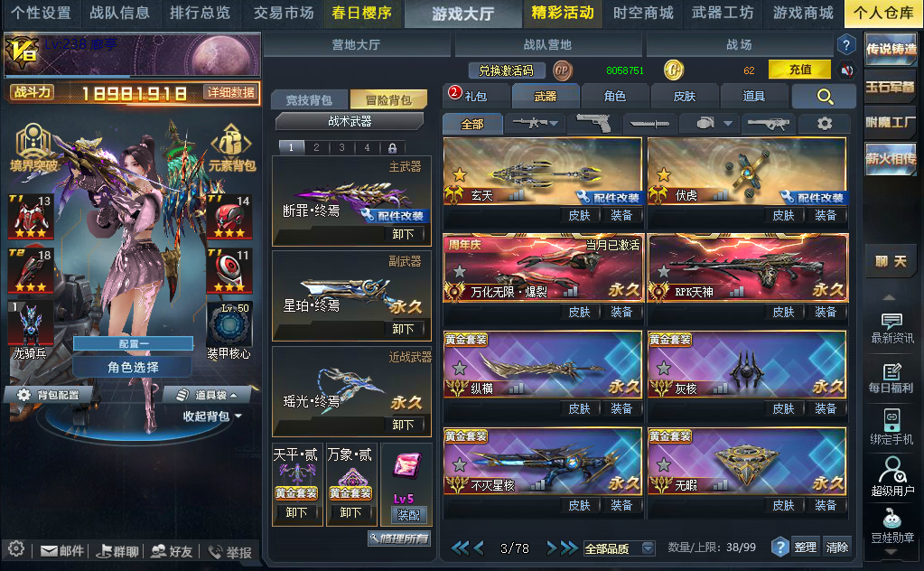Select loadout slot 2
The height and width of the screenshot is (571, 924).
316,147
